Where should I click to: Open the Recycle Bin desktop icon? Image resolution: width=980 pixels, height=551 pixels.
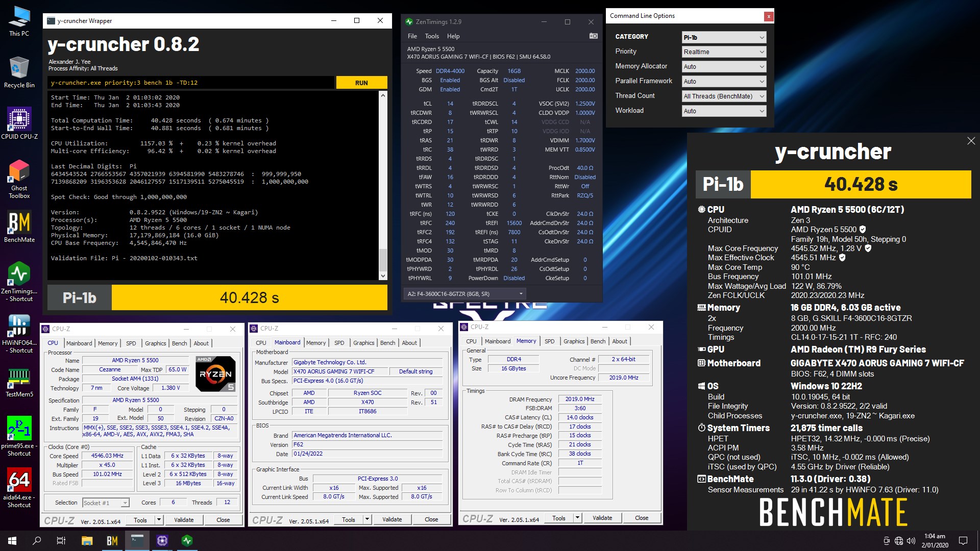click(19, 72)
